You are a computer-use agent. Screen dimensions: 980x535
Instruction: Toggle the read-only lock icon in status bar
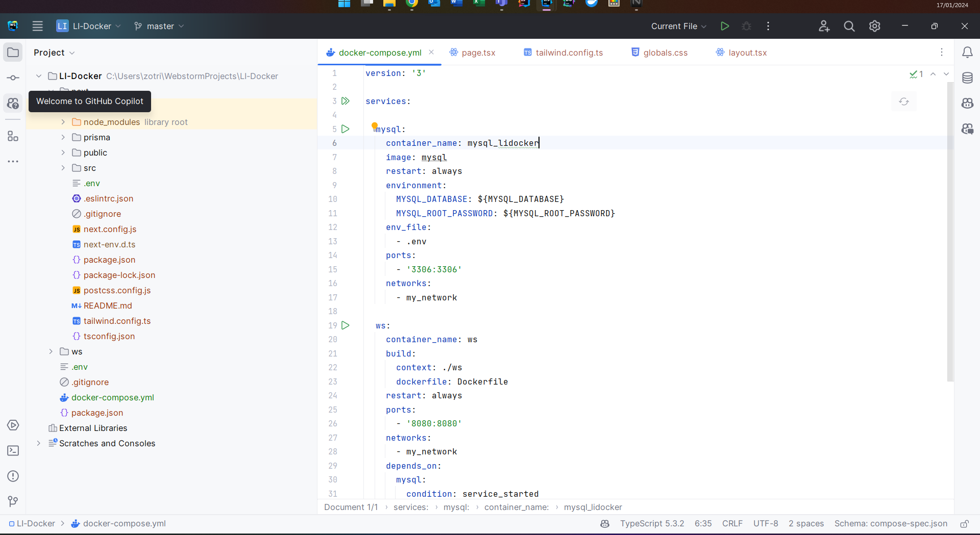(964, 524)
